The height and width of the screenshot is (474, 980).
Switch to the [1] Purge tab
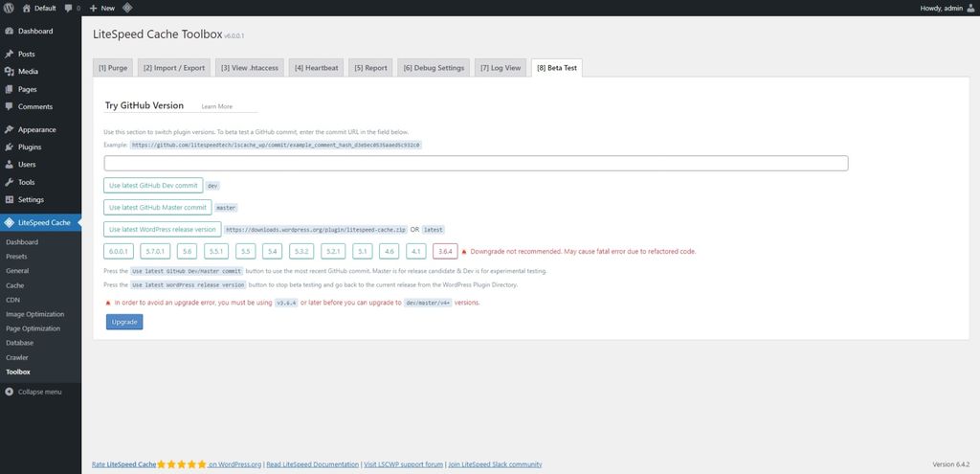pos(113,68)
